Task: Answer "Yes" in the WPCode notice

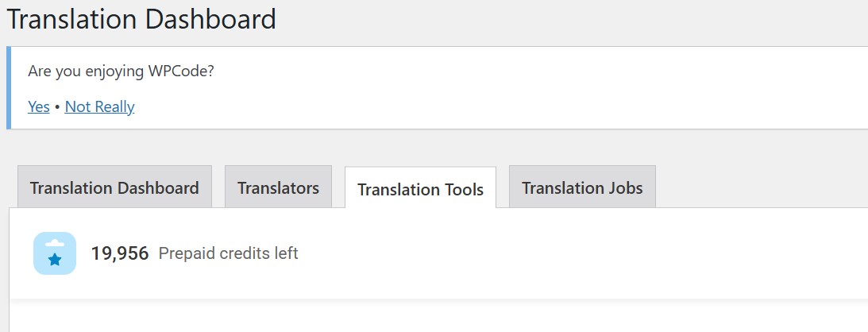Action: [39, 106]
